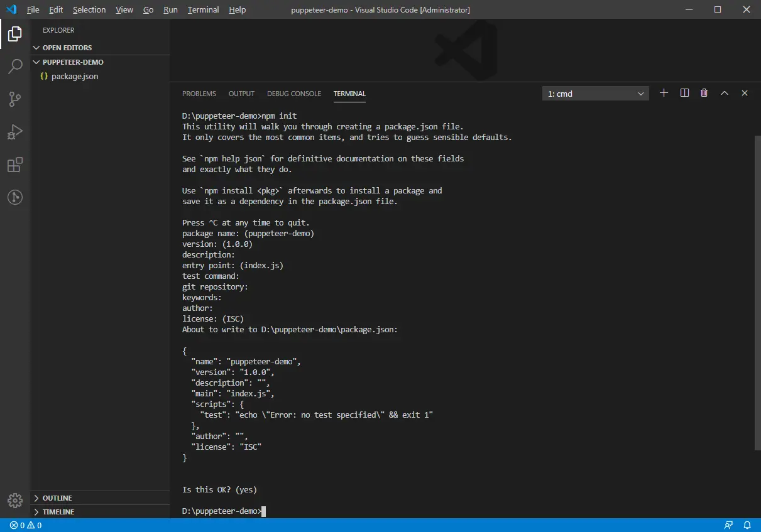Click the terminal scrollbar
Screen dimensions: 761x532
(x=757, y=292)
